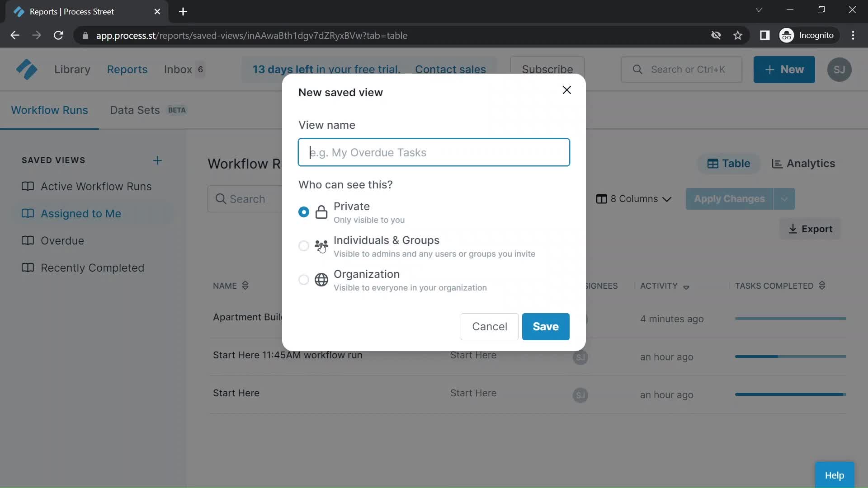This screenshot has height=488, width=868.
Task: Click the Add new saved view plus icon
Action: tap(157, 160)
